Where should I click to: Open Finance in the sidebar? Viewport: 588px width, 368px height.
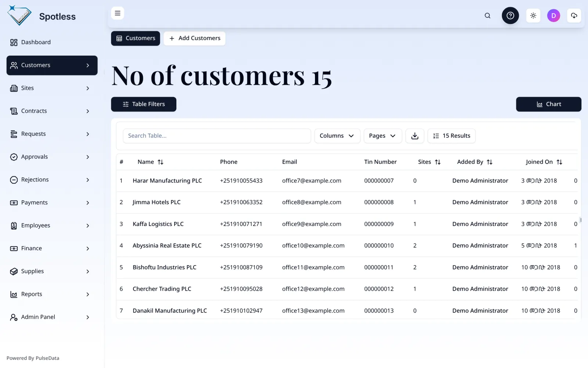[52, 248]
